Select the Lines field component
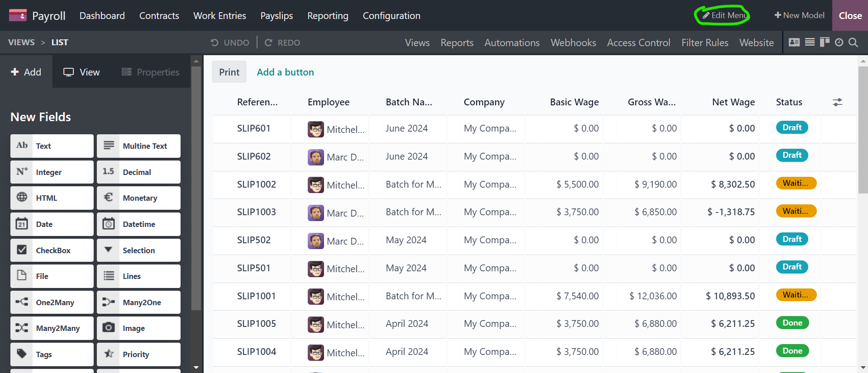Viewport: 868px width, 373px height. pos(138,276)
